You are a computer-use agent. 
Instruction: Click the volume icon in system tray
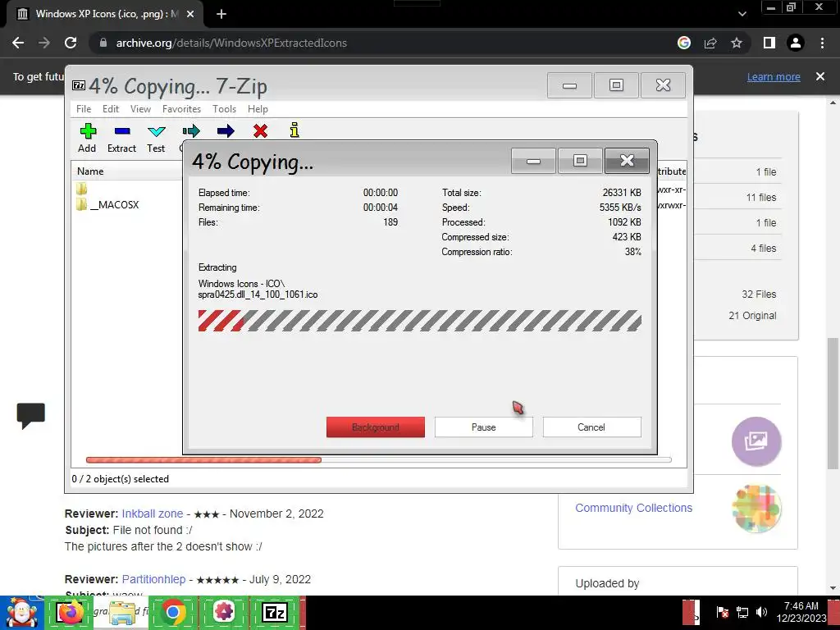coord(761,612)
